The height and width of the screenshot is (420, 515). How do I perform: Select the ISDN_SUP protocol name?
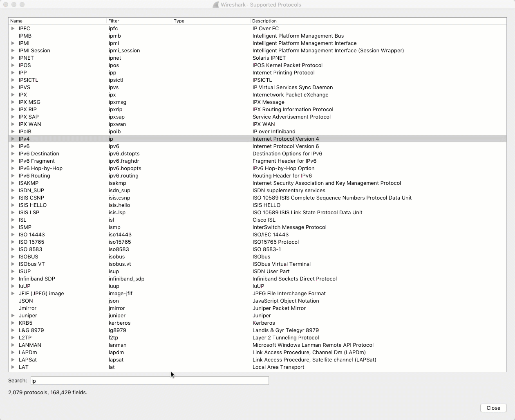[x=31, y=190]
